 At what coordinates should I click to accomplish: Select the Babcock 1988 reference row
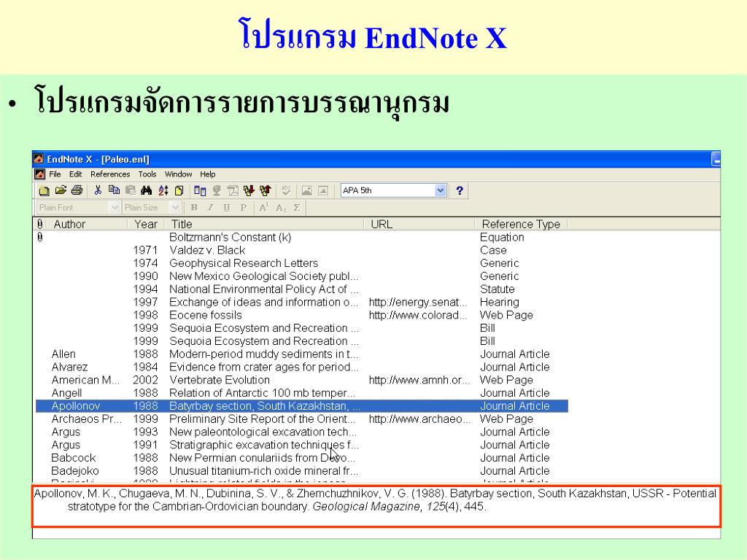302,458
